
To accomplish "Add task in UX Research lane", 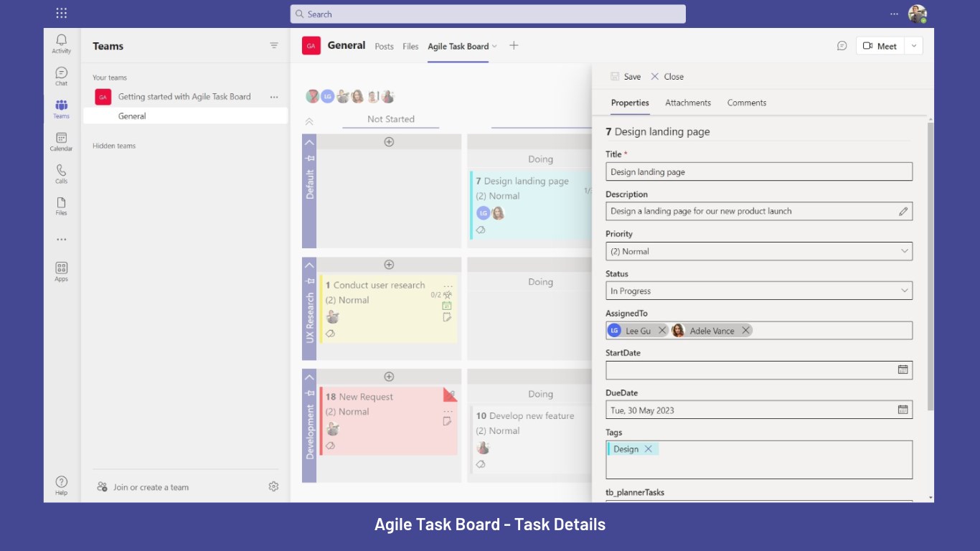I will pyautogui.click(x=389, y=265).
